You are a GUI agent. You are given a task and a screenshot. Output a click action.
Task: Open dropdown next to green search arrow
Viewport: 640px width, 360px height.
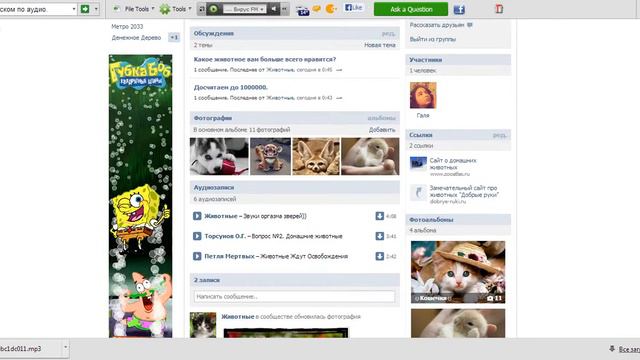coord(96,9)
